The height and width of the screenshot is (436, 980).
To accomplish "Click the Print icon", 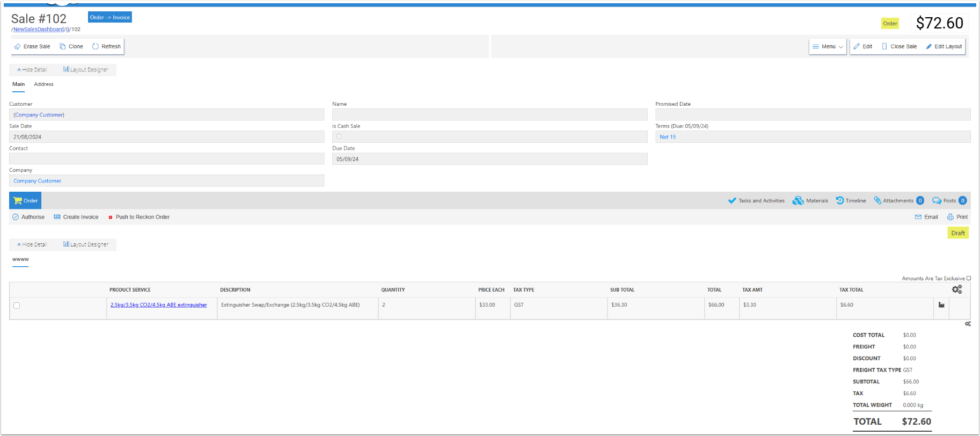I will click(x=950, y=217).
